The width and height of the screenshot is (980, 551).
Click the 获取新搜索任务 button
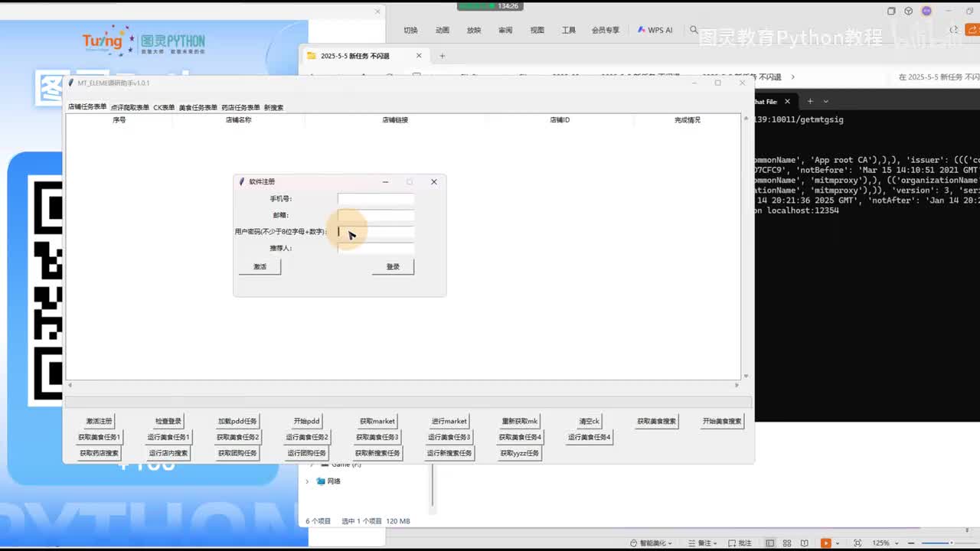[x=377, y=453]
